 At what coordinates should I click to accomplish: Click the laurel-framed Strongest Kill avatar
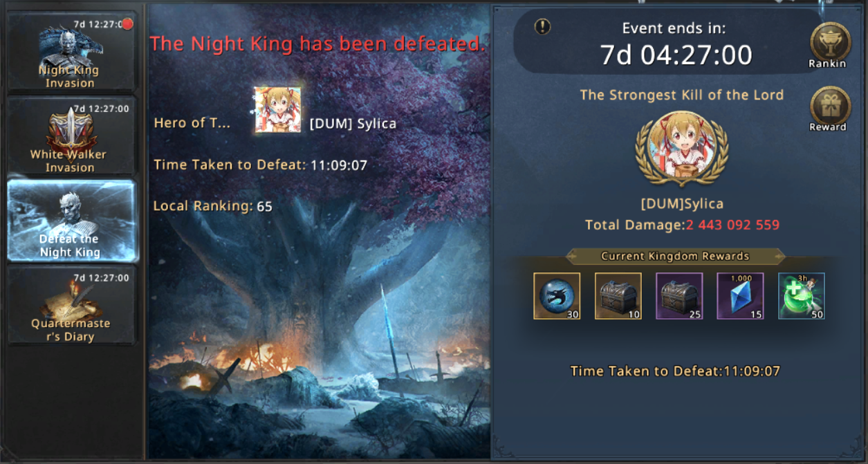tap(681, 151)
